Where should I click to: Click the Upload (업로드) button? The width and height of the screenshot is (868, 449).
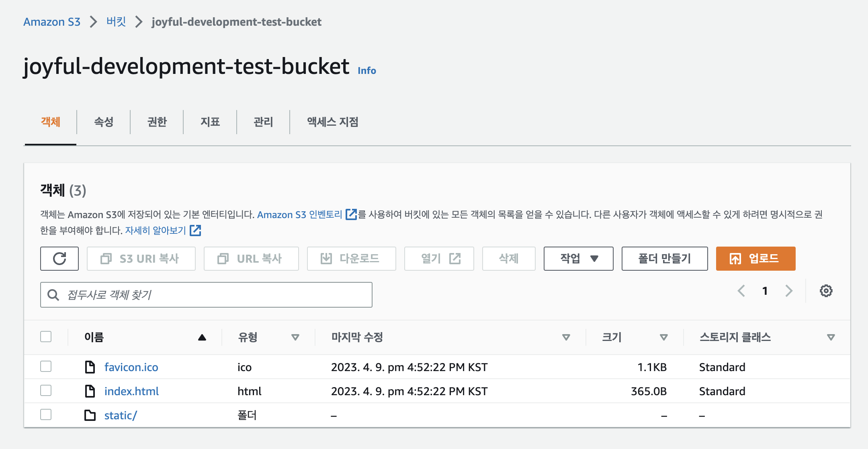[x=755, y=259]
